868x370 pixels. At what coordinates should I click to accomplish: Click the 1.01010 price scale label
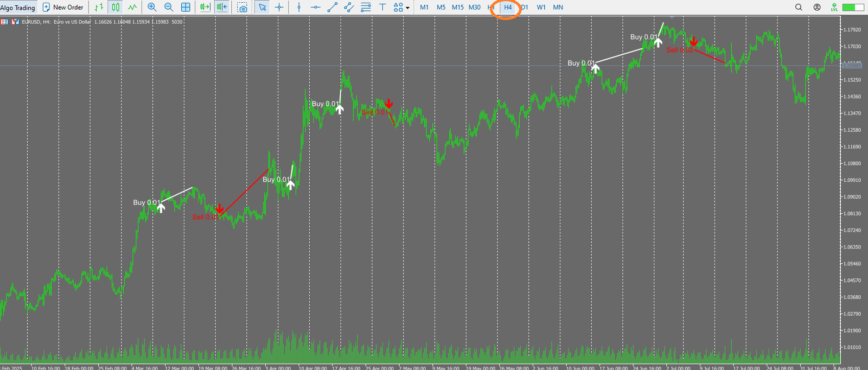tap(852, 347)
